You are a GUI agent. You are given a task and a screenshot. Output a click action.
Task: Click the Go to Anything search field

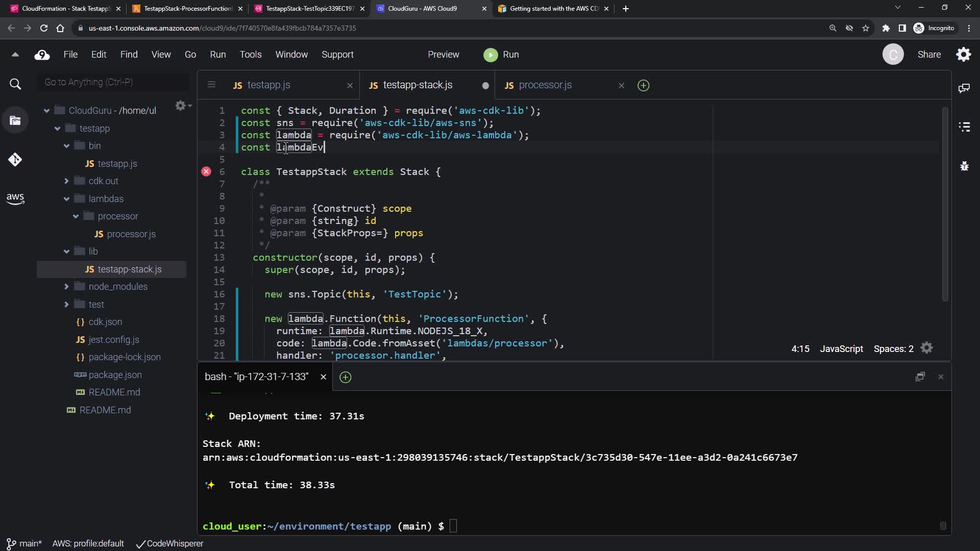coord(112,82)
